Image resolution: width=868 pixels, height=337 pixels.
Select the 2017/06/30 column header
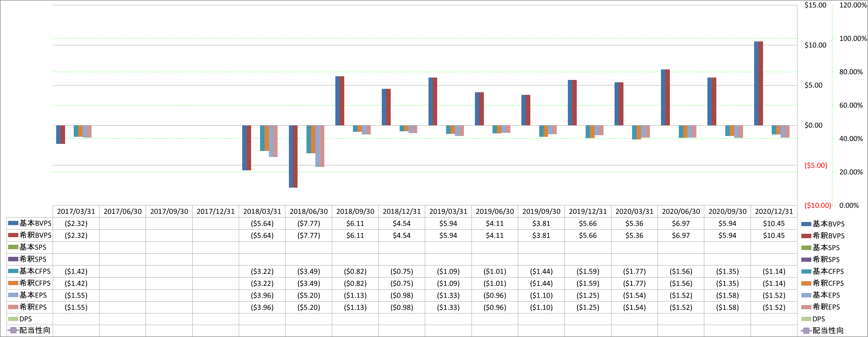[x=123, y=211]
